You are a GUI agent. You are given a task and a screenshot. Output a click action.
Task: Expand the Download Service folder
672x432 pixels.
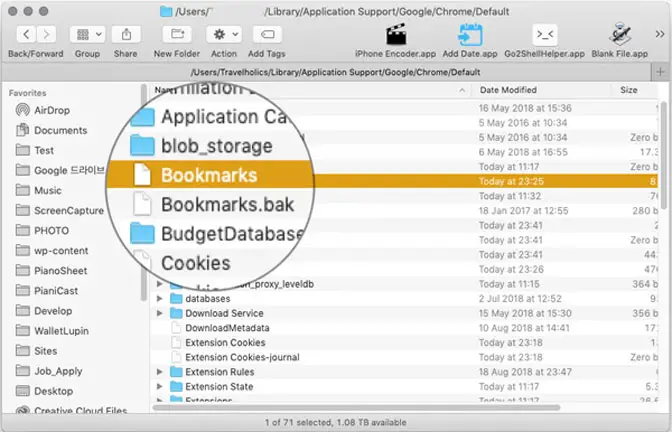159,313
